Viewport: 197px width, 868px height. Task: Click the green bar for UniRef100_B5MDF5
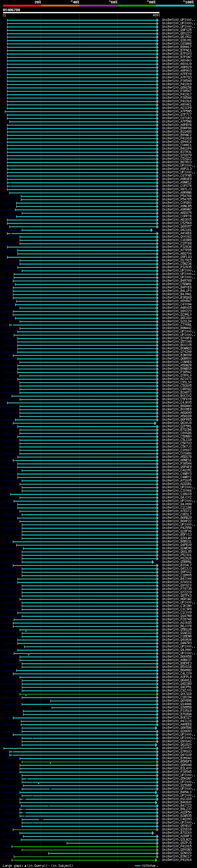(x=90, y=762)
